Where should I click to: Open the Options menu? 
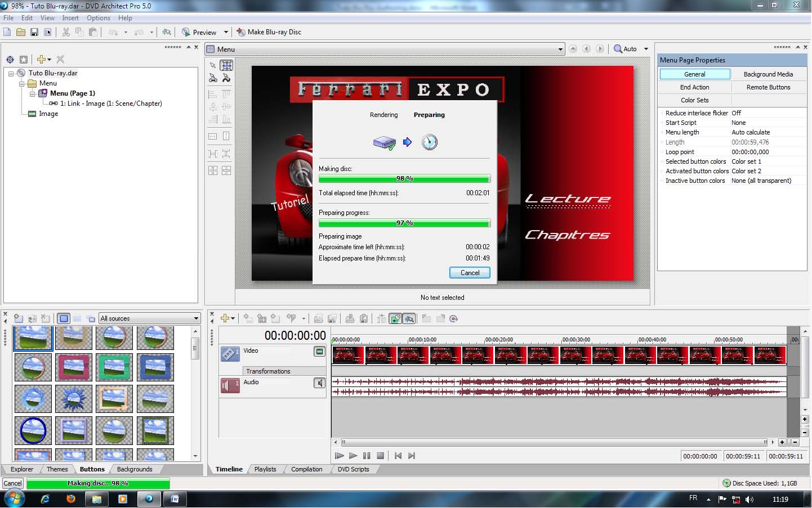99,18
